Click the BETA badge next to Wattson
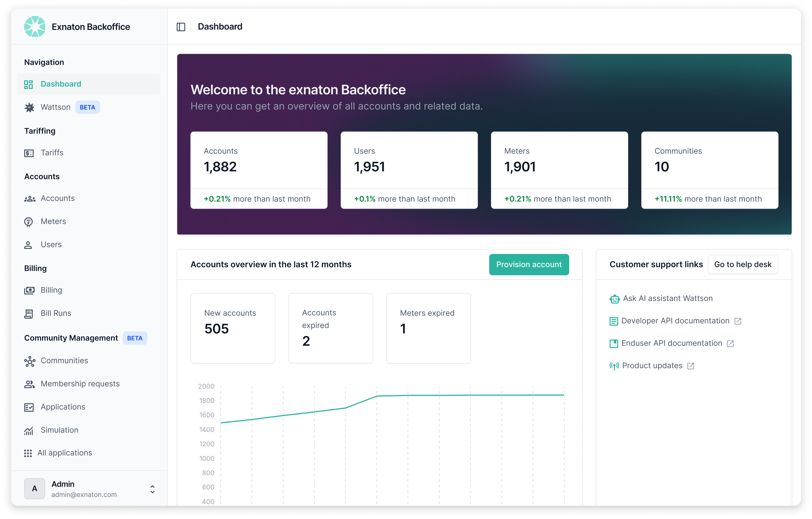This screenshot has width=812, height=519. click(x=87, y=107)
